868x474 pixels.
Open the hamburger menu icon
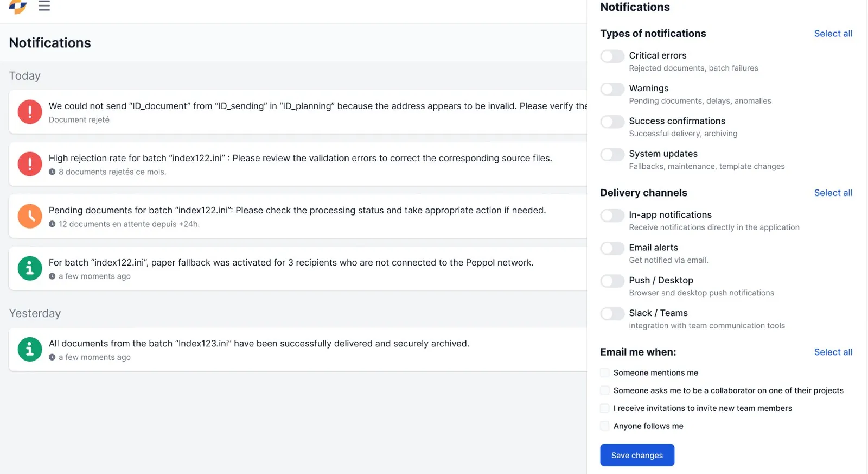pyautogui.click(x=44, y=6)
